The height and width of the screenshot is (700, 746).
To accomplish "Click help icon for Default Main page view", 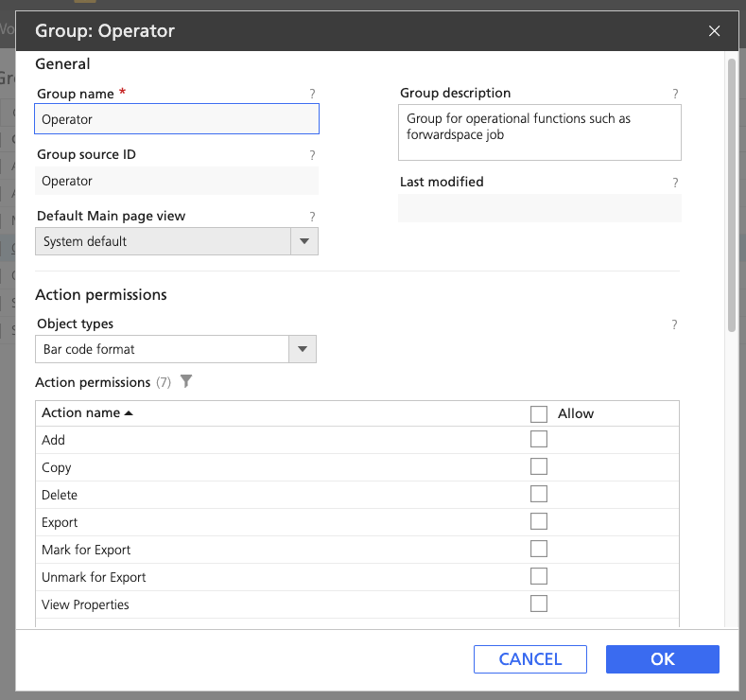I will point(312,217).
